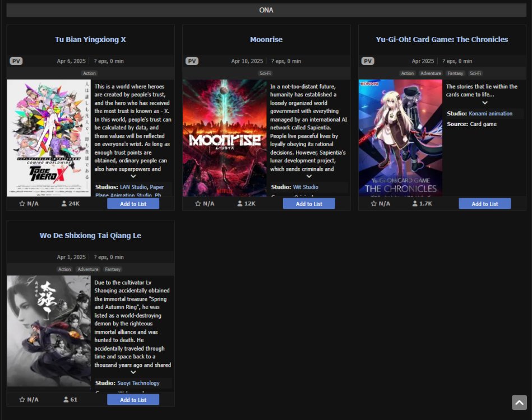Open Yu-Gi-Oh! Card Game: The Chronicles title

pyautogui.click(x=442, y=39)
